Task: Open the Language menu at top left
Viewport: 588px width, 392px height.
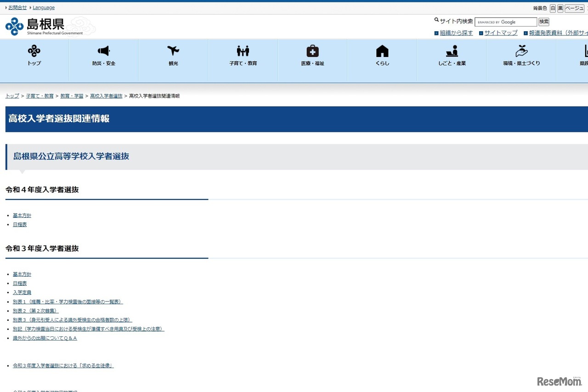Action: (44, 7)
